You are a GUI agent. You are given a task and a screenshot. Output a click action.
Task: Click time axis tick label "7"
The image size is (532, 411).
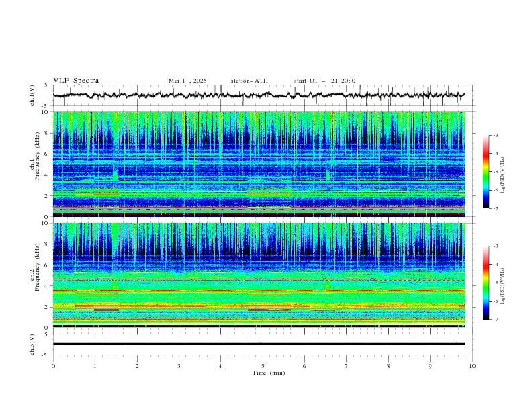click(x=347, y=366)
